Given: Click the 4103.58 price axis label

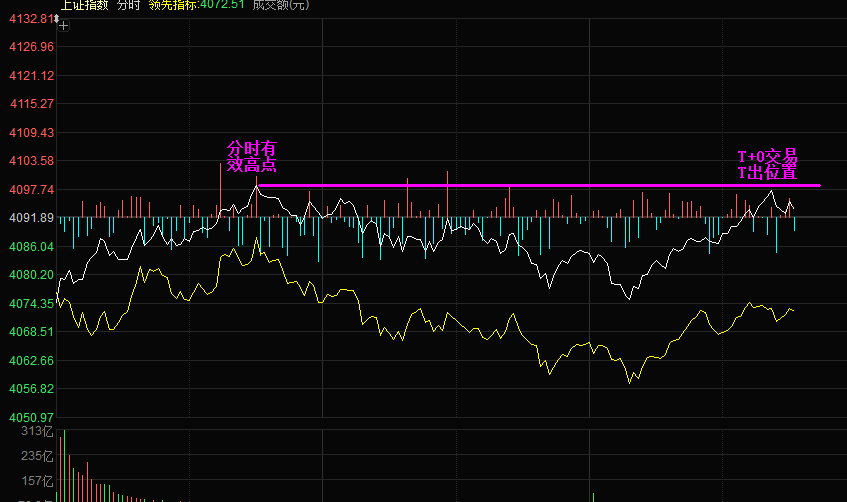Looking at the screenshot, I should pyautogui.click(x=31, y=161).
